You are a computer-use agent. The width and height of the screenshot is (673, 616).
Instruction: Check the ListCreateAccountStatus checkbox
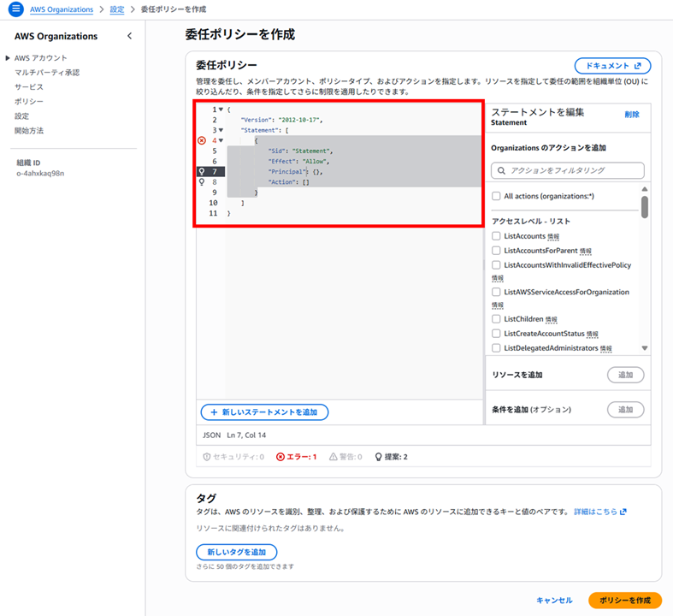point(496,334)
